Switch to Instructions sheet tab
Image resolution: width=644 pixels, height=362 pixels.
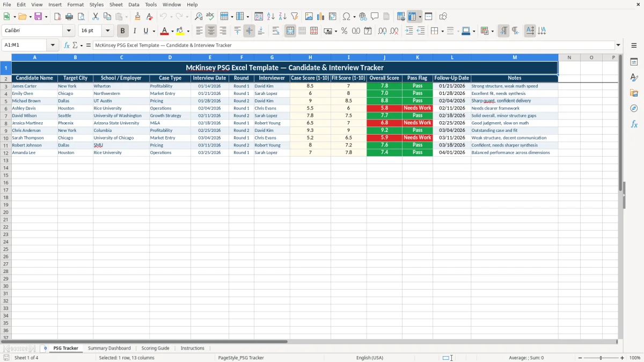point(193,348)
